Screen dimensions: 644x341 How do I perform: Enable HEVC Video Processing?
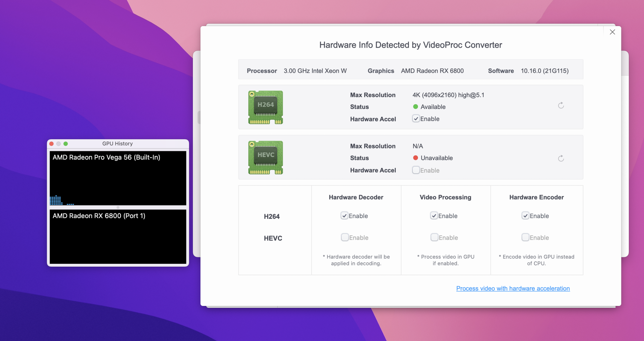pyautogui.click(x=434, y=237)
